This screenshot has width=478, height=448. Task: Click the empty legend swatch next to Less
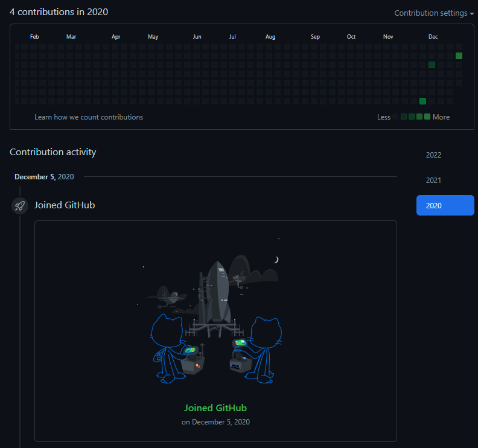click(395, 117)
